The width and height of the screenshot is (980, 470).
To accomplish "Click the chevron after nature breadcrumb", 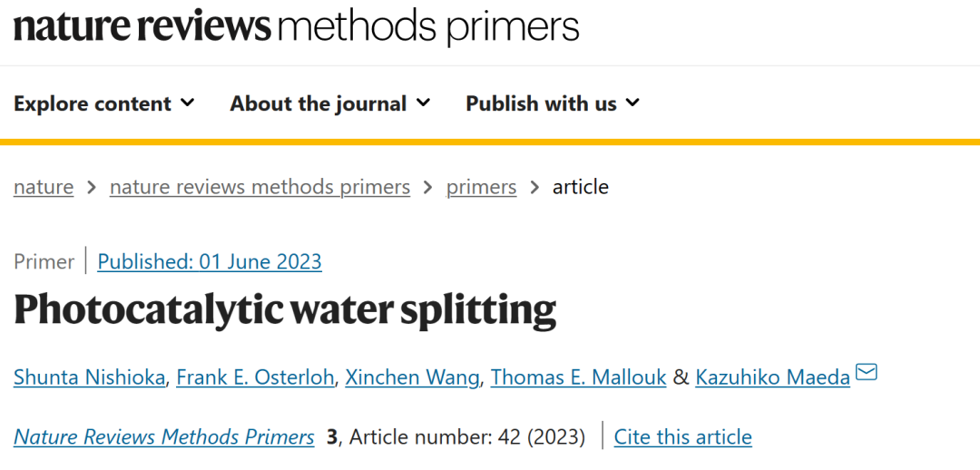I will pyautogui.click(x=92, y=187).
